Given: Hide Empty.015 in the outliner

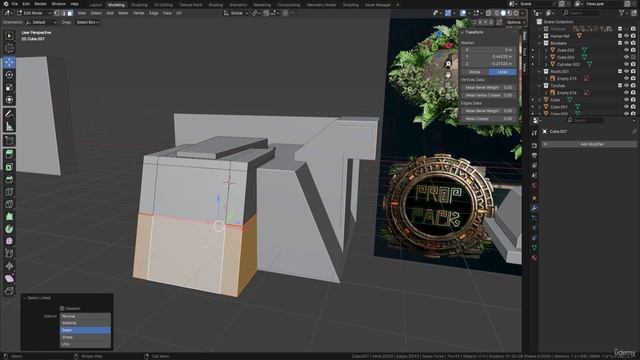Looking at the screenshot, I should (x=626, y=78).
